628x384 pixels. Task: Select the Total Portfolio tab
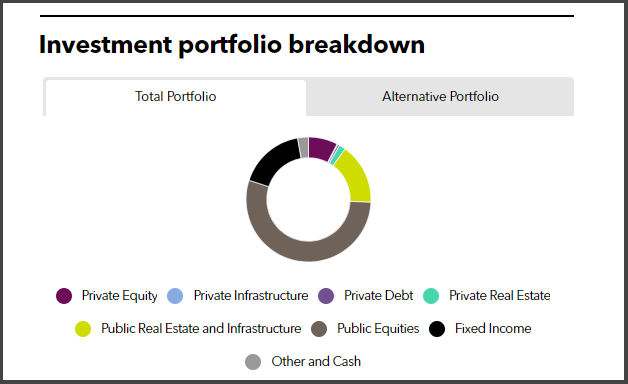[176, 98]
